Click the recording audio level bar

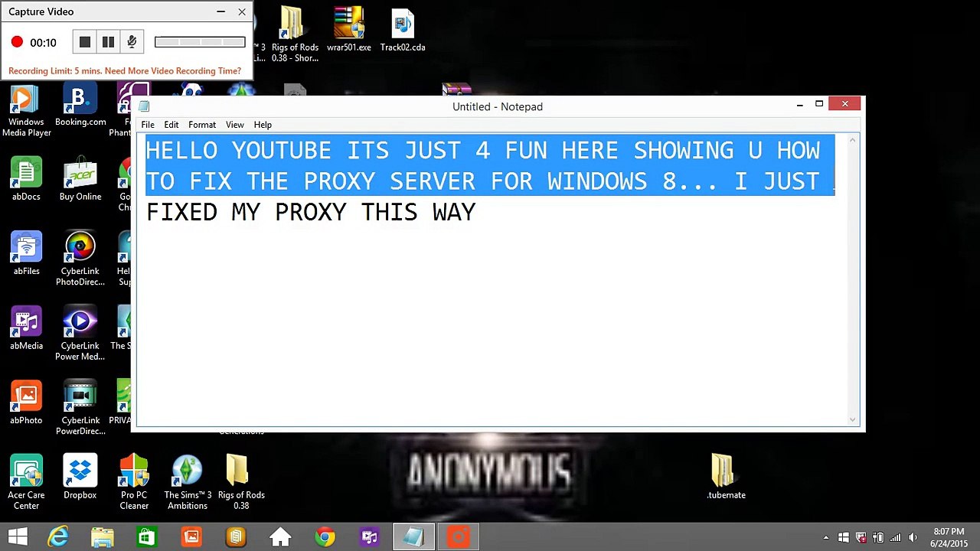[200, 42]
